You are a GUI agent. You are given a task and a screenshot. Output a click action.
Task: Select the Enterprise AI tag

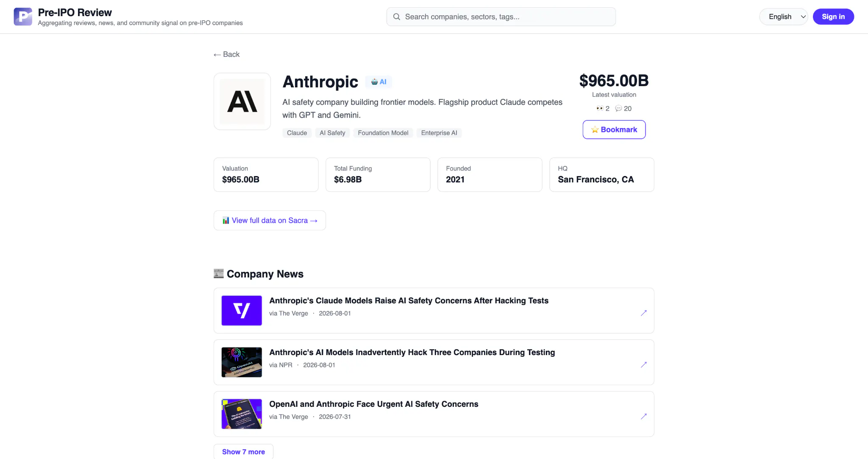pos(439,133)
